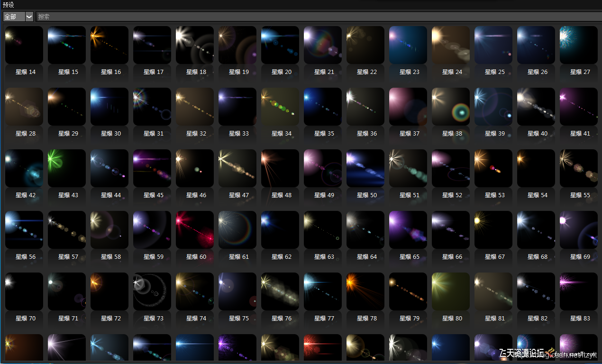Choose the 星爆 35 preset
This screenshot has height=364, width=602.
pos(323,107)
